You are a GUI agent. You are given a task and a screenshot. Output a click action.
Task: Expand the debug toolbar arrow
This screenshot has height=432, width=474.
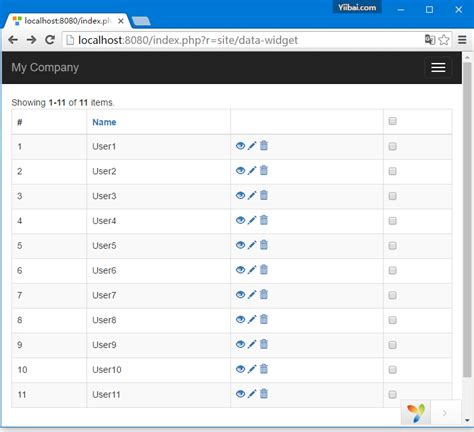coord(445,413)
